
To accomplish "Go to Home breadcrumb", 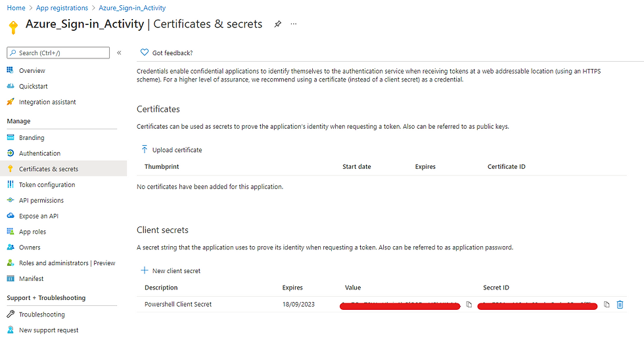I will tap(16, 8).
